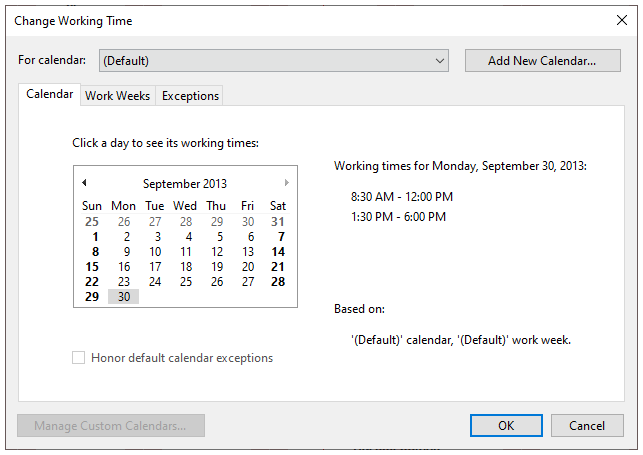Pick Wednesday September 11
The image size is (643, 455).
(186, 252)
